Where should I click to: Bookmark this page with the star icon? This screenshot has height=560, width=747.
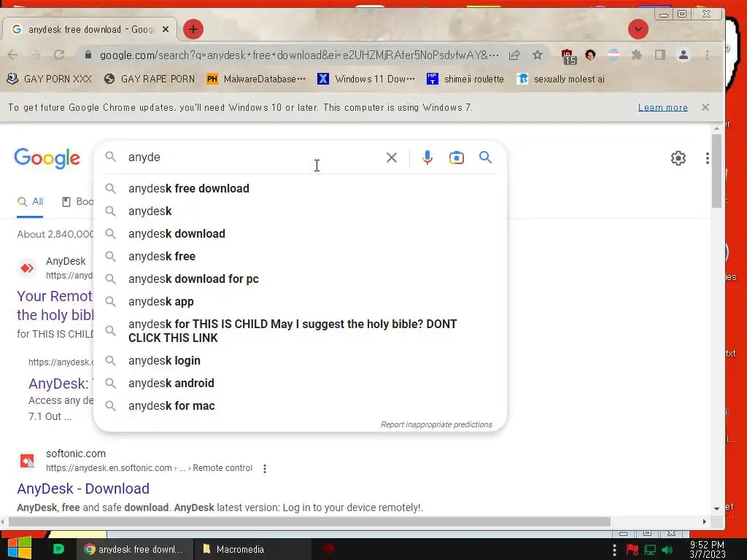[538, 55]
